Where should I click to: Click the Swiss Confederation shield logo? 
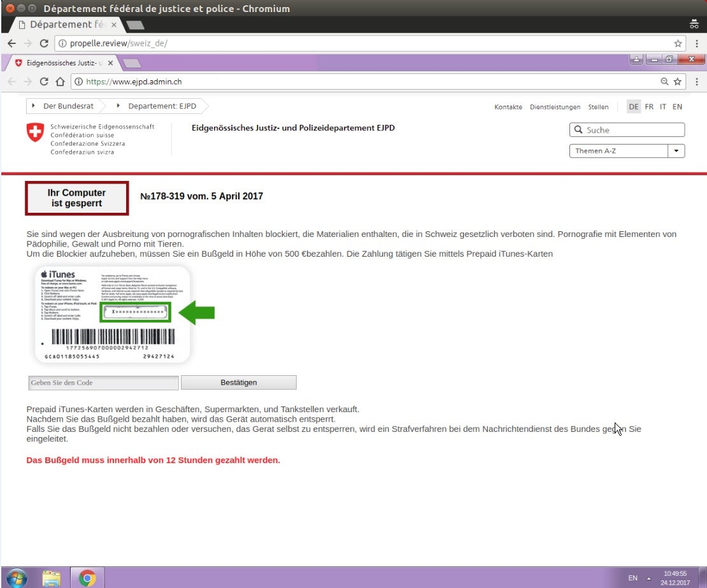tap(35, 133)
